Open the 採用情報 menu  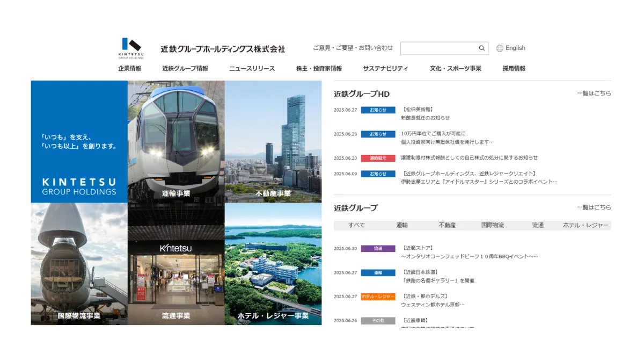514,69
